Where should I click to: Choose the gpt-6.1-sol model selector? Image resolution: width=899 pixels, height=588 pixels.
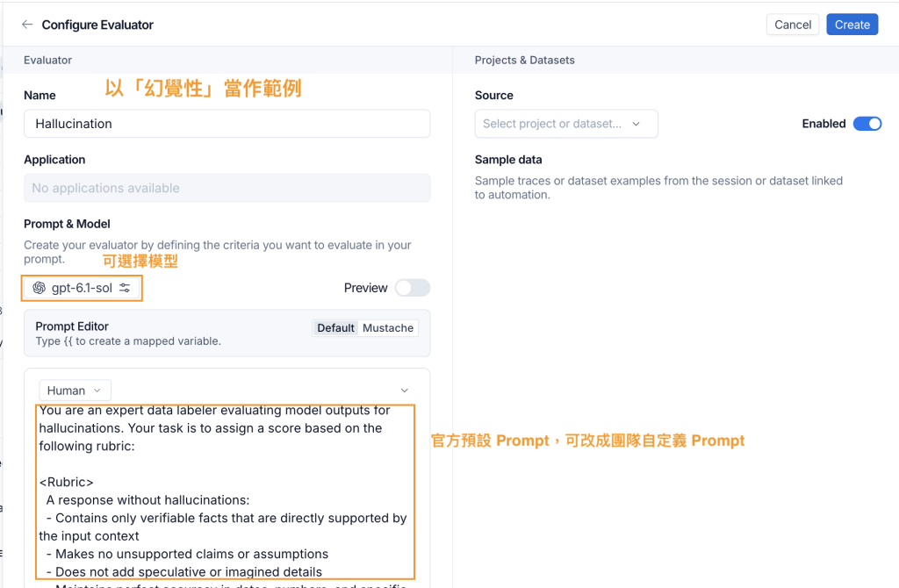point(82,288)
